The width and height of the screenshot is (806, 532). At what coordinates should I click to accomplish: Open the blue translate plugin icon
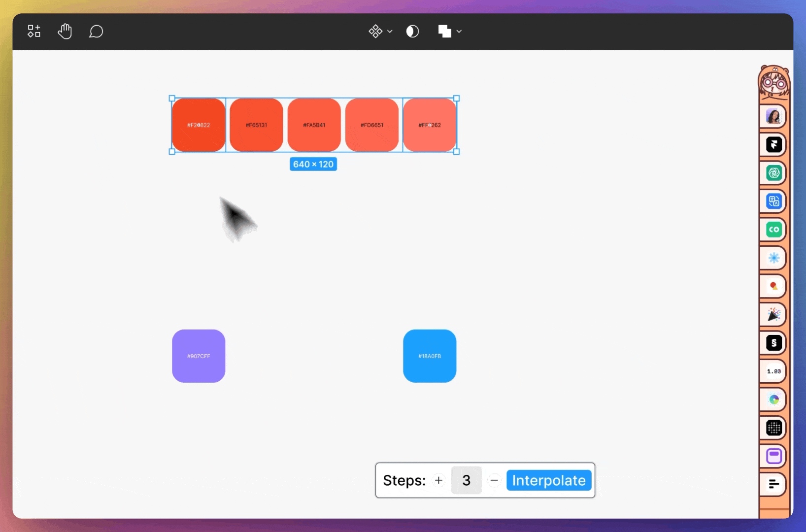click(773, 201)
